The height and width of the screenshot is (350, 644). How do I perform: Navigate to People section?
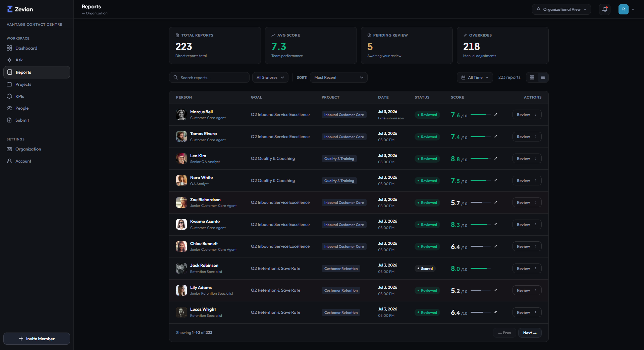coord(37,108)
